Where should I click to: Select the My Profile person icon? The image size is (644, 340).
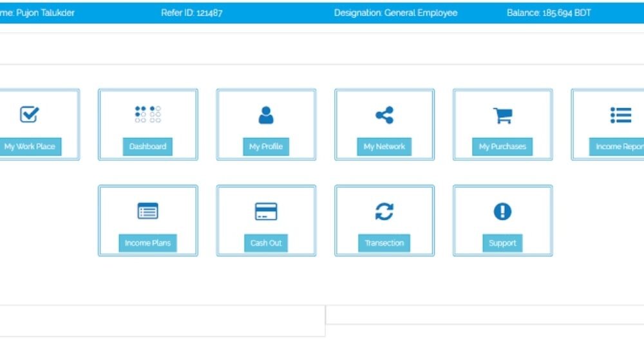pyautogui.click(x=266, y=115)
